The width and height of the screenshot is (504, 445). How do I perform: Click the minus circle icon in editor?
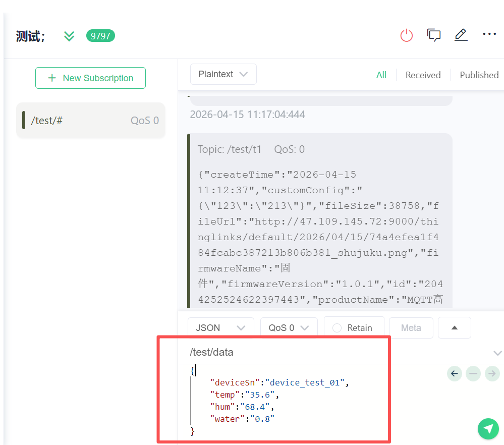point(473,373)
